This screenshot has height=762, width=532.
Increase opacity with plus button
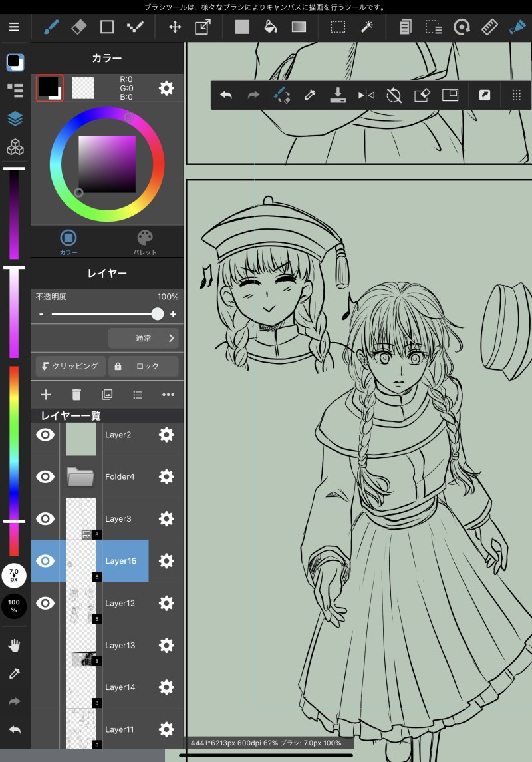(173, 315)
